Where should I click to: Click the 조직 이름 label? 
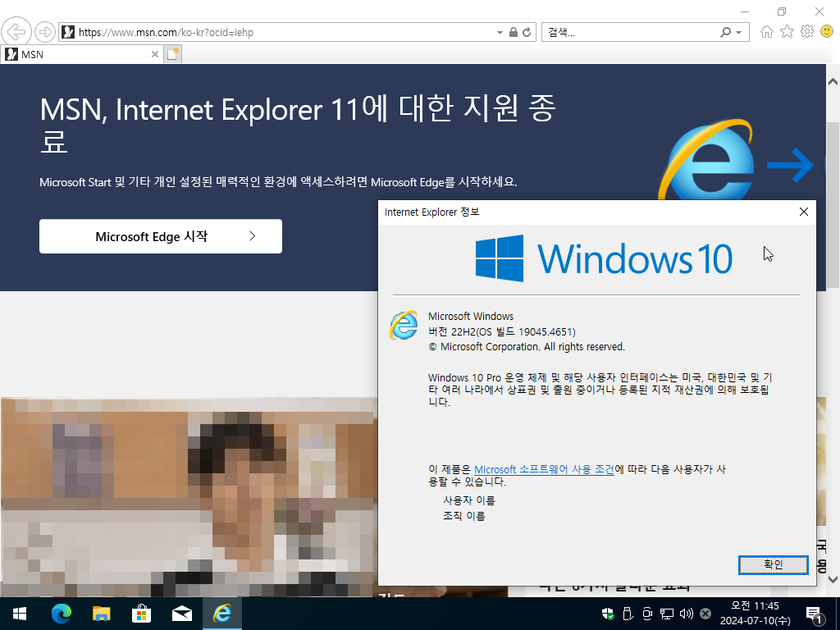464,516
